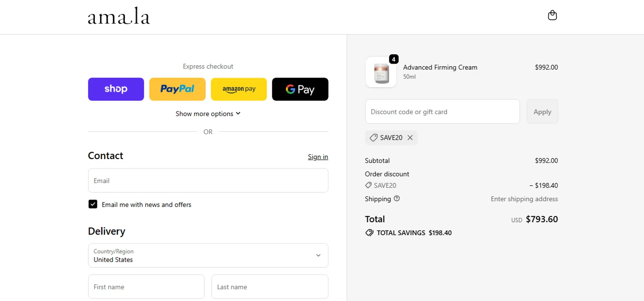
Task: Open the shopping bag cart icon
Action: (x=553, y=15)
